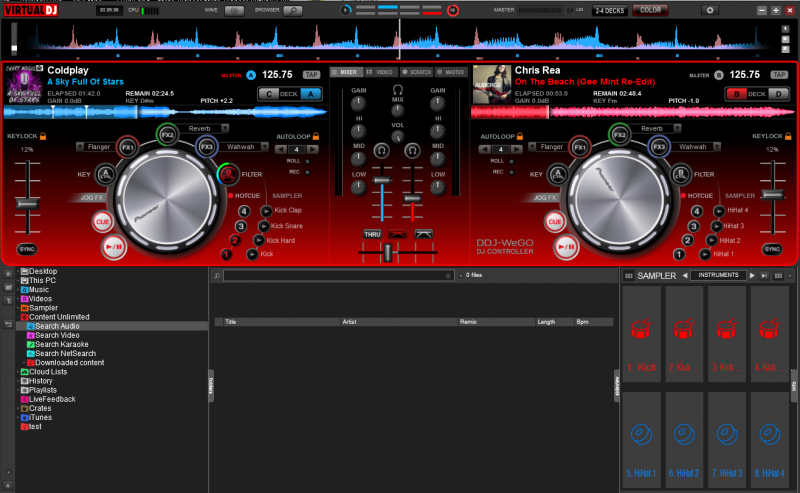Click the browser search input field
Viewport: 800px width, 493px height.
click(x=338, y=276)
